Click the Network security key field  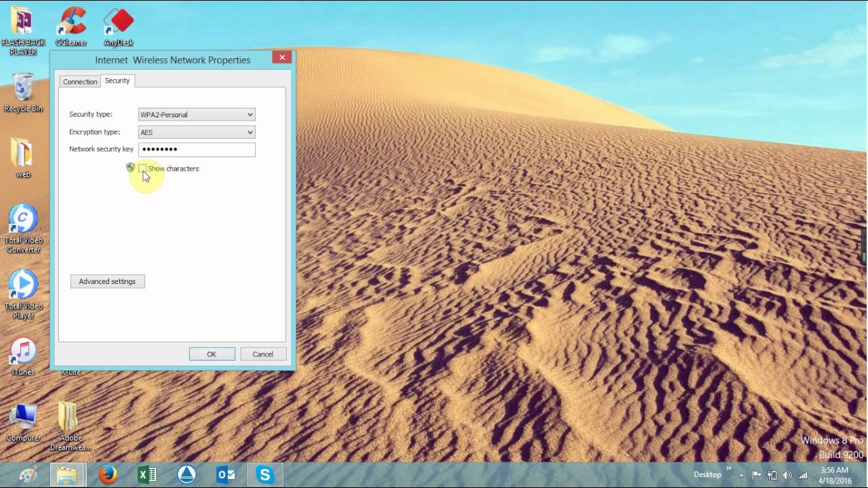pyautogui.click(x=197, y=149)
